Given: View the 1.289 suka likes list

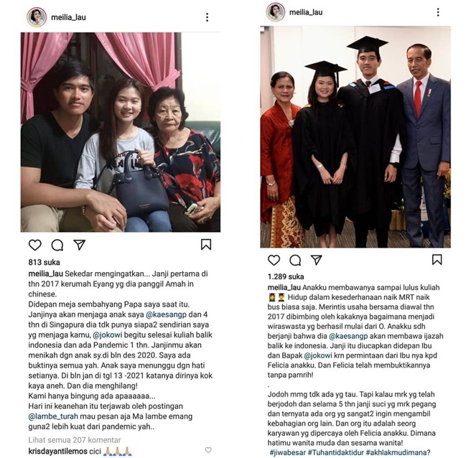Looking at the screenshot, I should tap(286, 276).
